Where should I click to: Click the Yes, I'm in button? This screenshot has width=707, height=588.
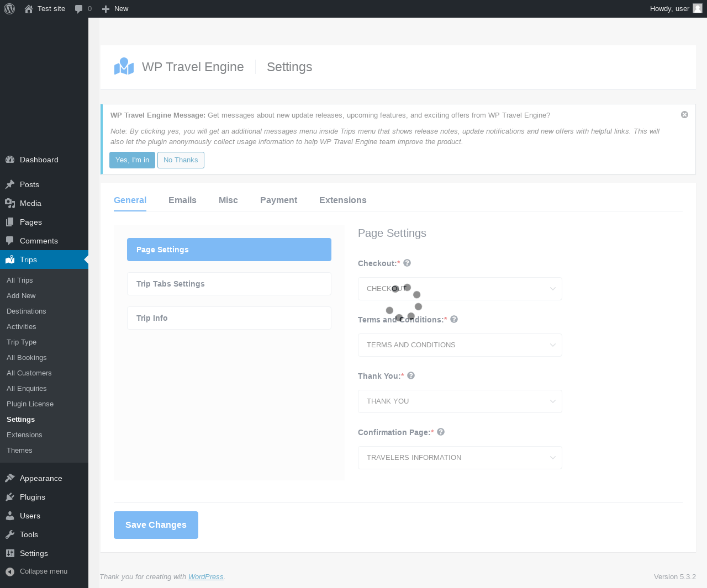coord(132,160)
